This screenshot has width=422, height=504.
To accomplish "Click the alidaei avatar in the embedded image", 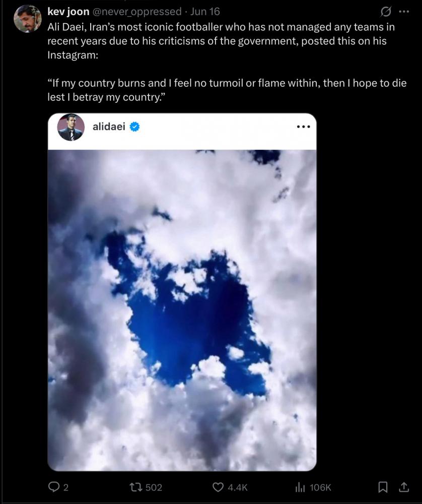I will (70, 127).
